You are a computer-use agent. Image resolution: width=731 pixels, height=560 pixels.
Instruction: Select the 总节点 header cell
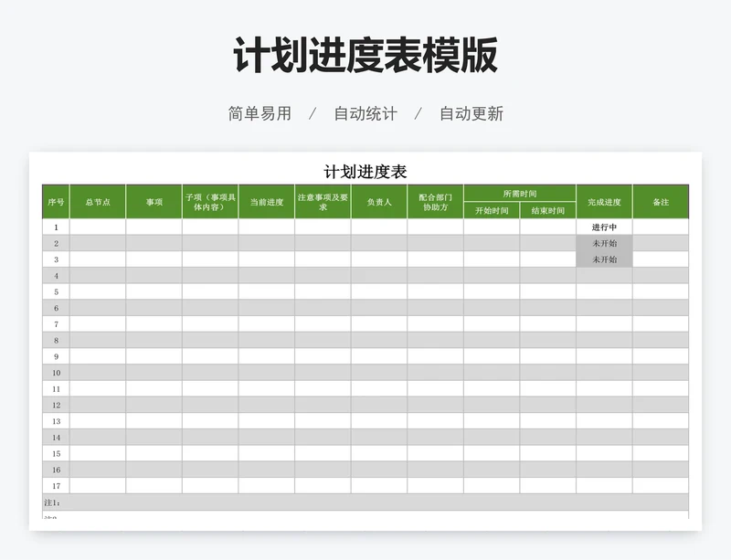coord(98,202)
